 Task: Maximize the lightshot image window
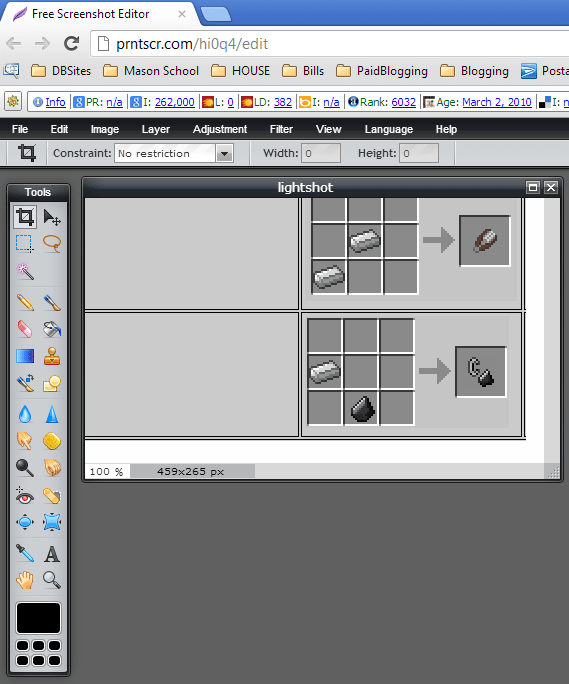pos(533,188)
